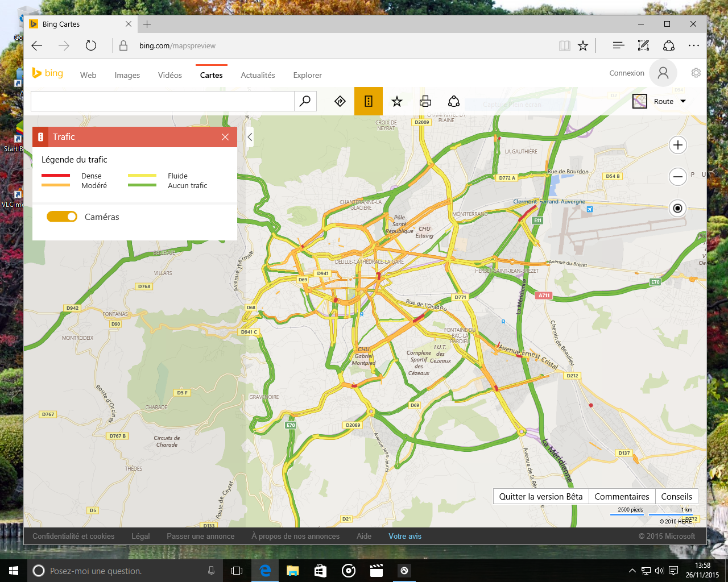Open the Vidéos tab
This screenshot has width=728, height=582.
coord(169,75)
